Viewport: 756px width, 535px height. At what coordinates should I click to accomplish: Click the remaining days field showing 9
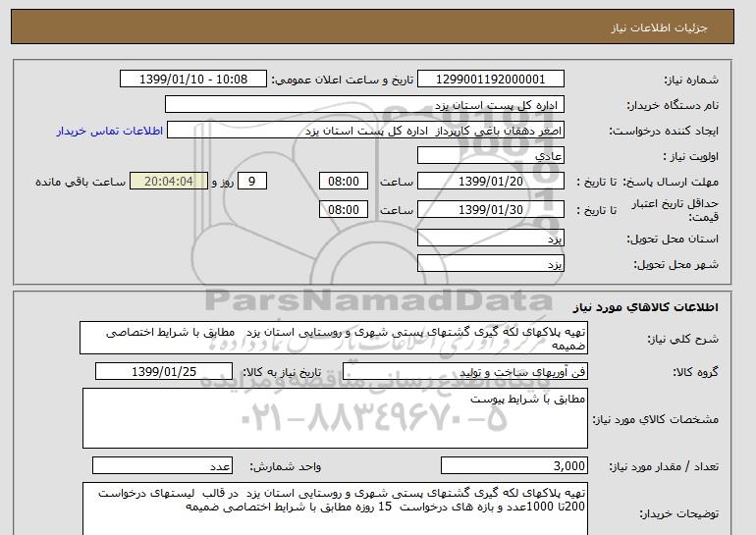(251, 182)
